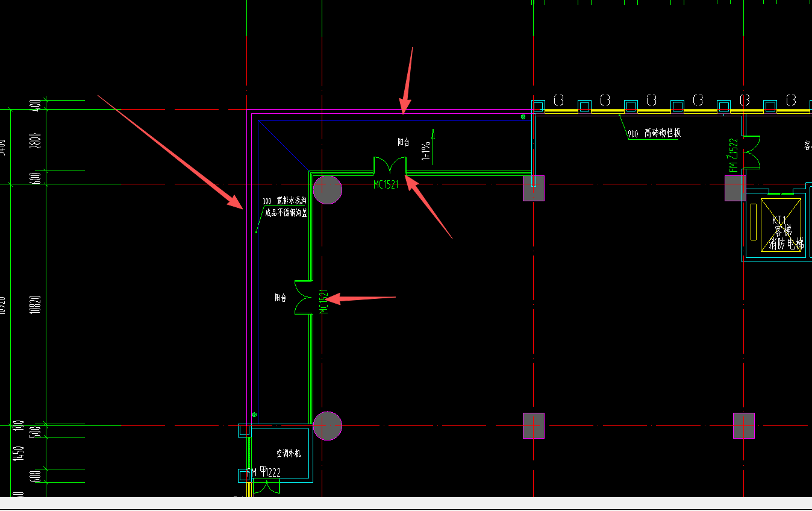Select the vertical MC1521 door label
Screen dimensions: 812x511
pos(324,301)
